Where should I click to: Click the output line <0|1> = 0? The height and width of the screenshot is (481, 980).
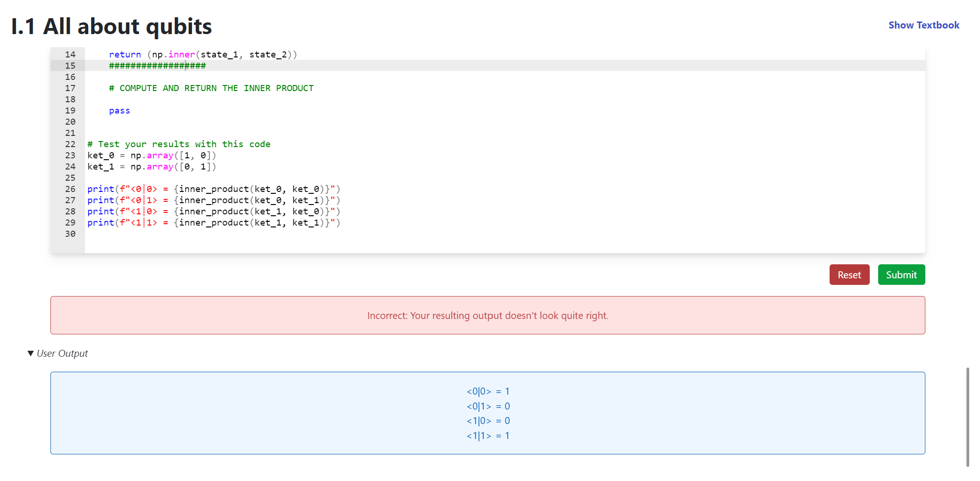point(488,406)
